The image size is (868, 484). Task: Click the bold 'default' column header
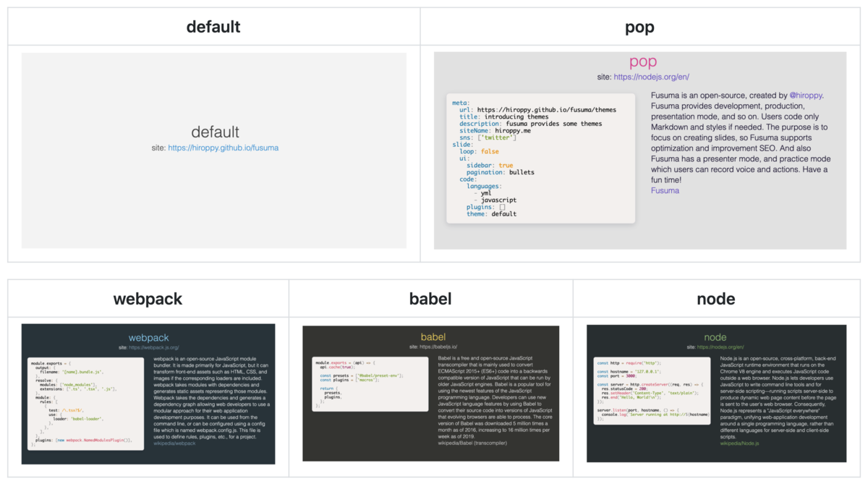pyautogui.click(x=213, y=27)
